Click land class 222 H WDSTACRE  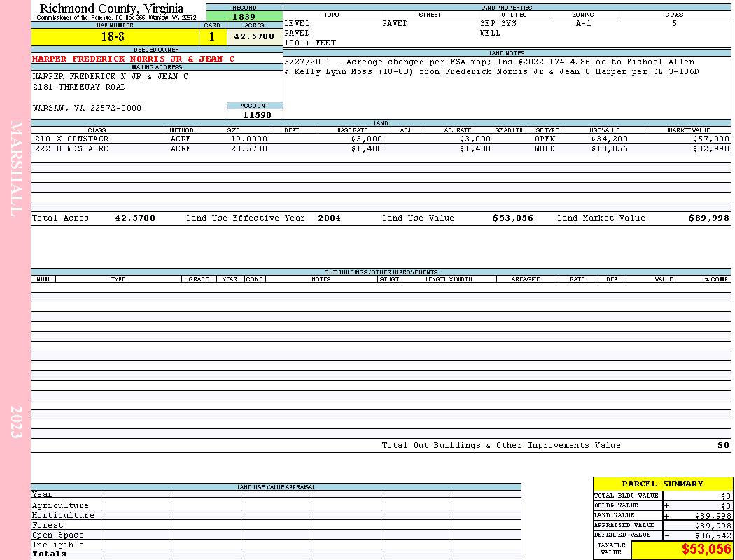(x=71, y=148)
